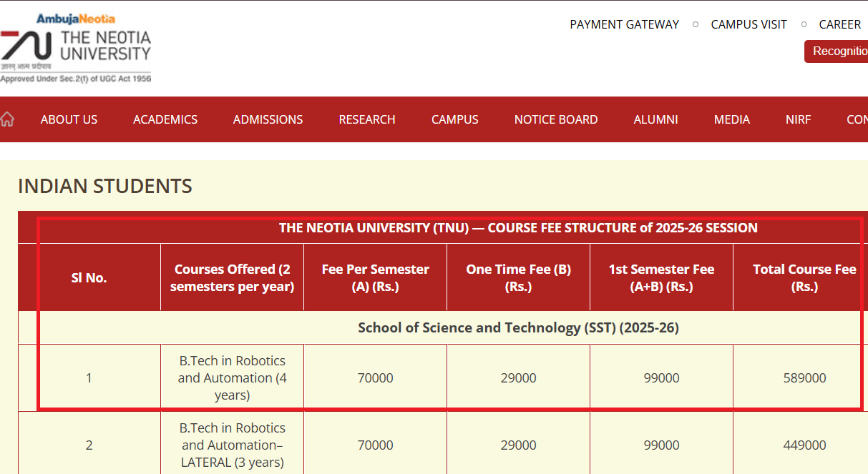Click the INDIAN STUDENTS heading
Screen dimensions: 868x474
(104, 186)
